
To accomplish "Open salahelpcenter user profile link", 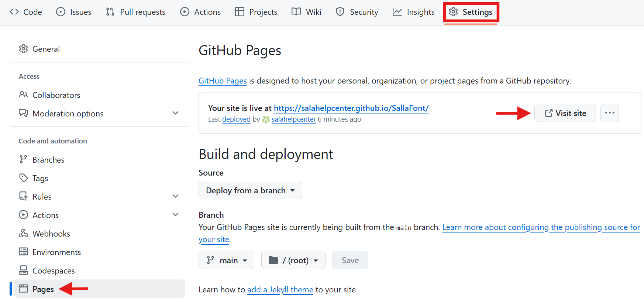I will point(294,119).
